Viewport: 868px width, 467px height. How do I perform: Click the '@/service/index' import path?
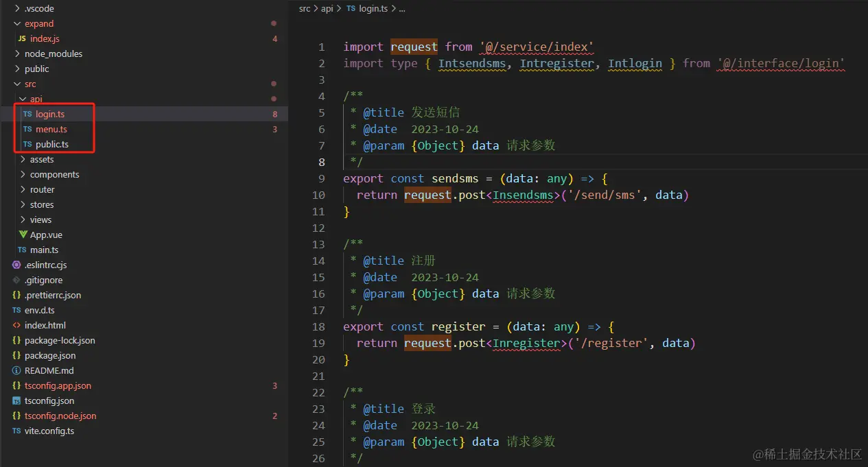point(537,47)
